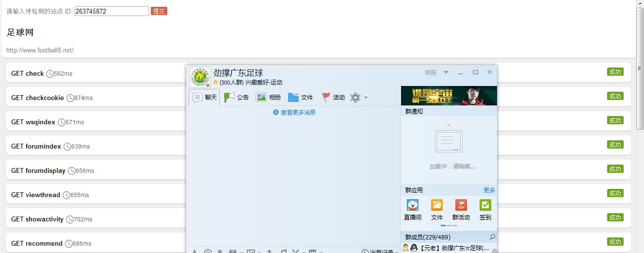The width and height of the screenshot is (644, 253).
Task: Open the 签到 check-in app
Action: tap(485, 210)
